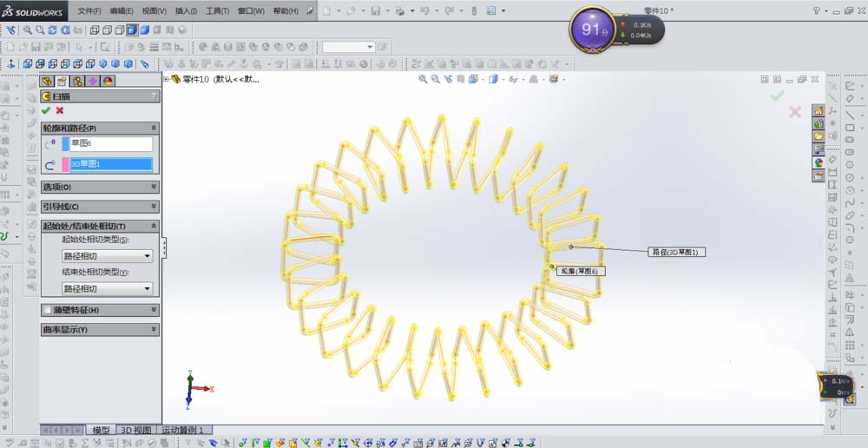This screenshot has height=448, width=868.
Task: Click the help question mark in 扫描 header
Action: [154, 96]
